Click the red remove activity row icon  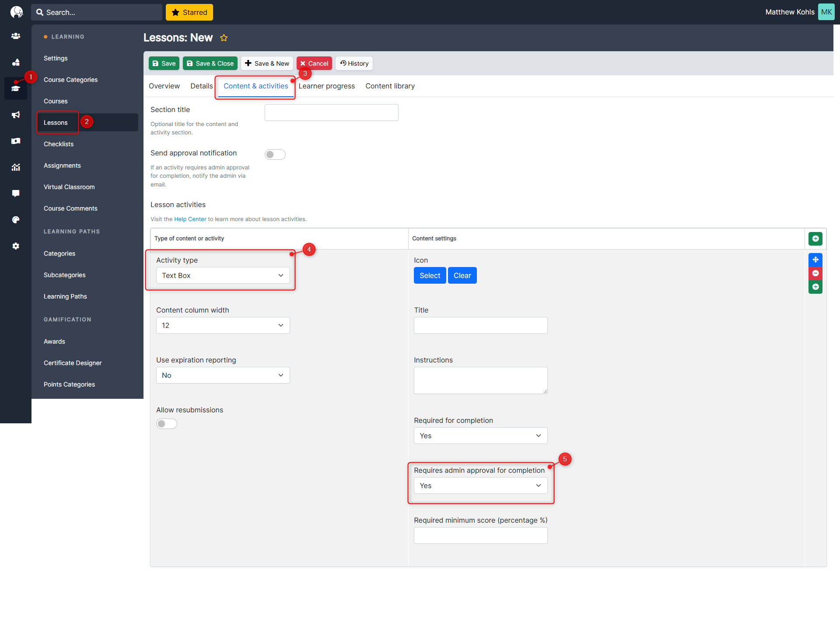pyautogui.click(x=815, y=273)
